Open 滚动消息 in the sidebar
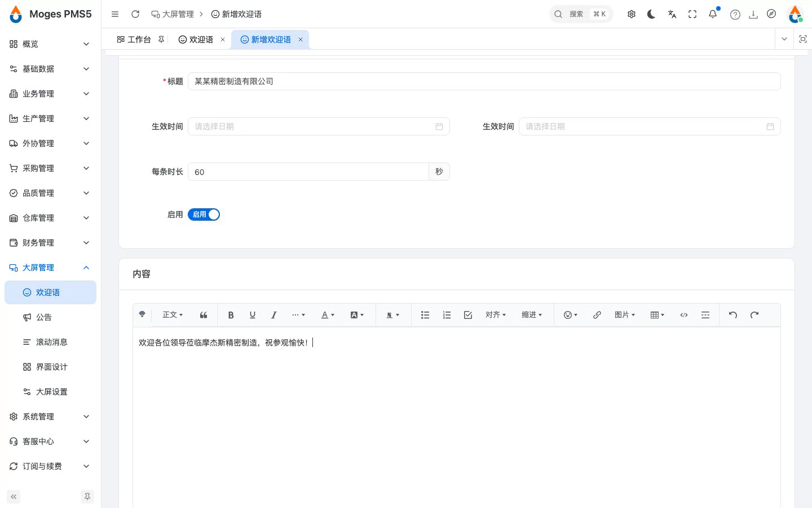This screenshot has height=508, width=812. 50,342
